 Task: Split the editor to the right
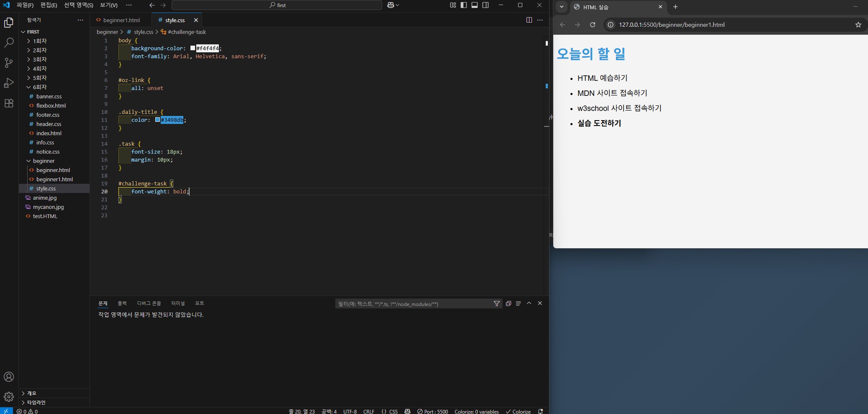tap(529, 20)
